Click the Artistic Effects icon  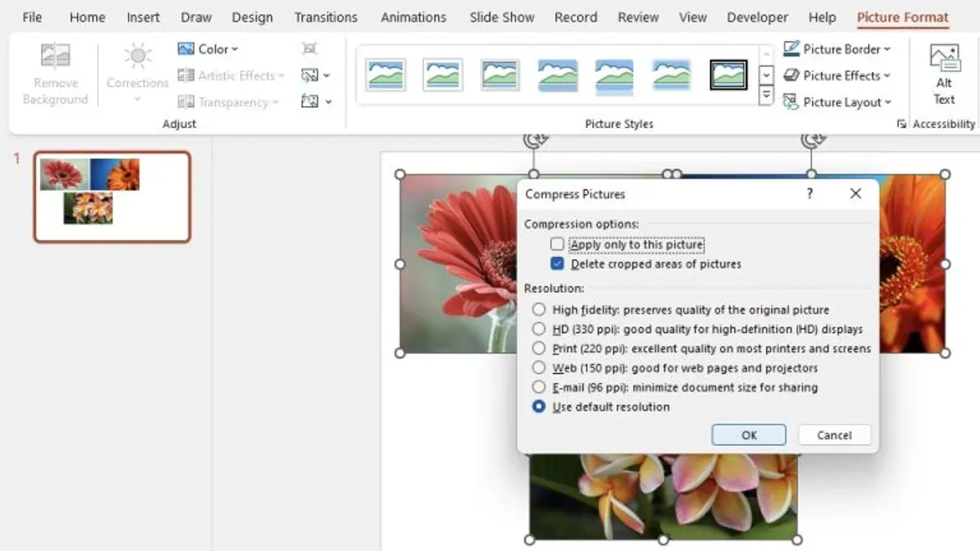point(185,76)
